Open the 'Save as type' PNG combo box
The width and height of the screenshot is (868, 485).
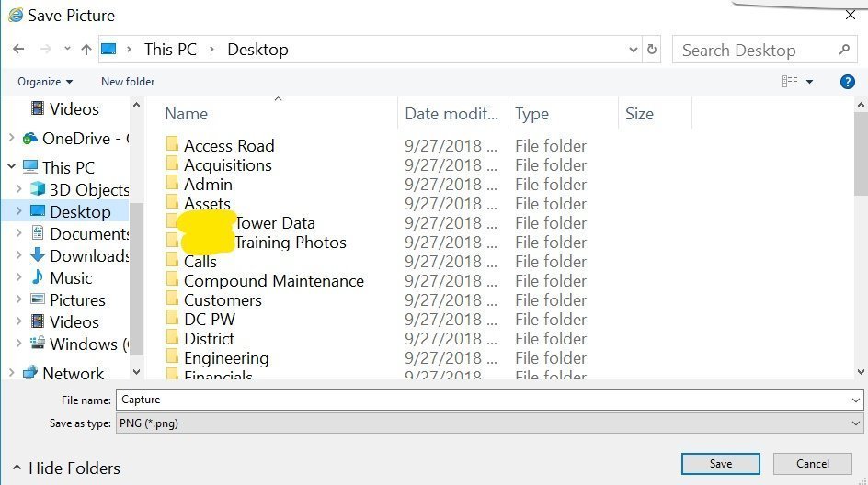click(x=489, y=423)
